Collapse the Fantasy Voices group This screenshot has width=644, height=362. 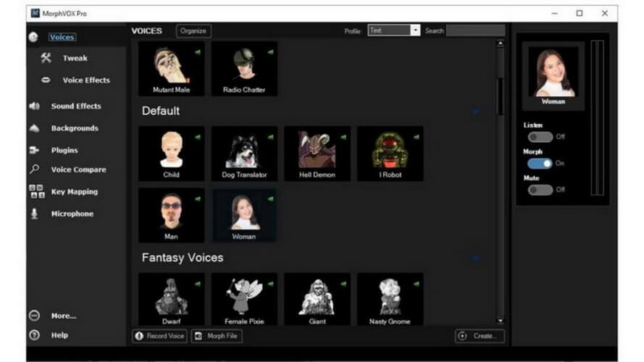tap(476, 258)
